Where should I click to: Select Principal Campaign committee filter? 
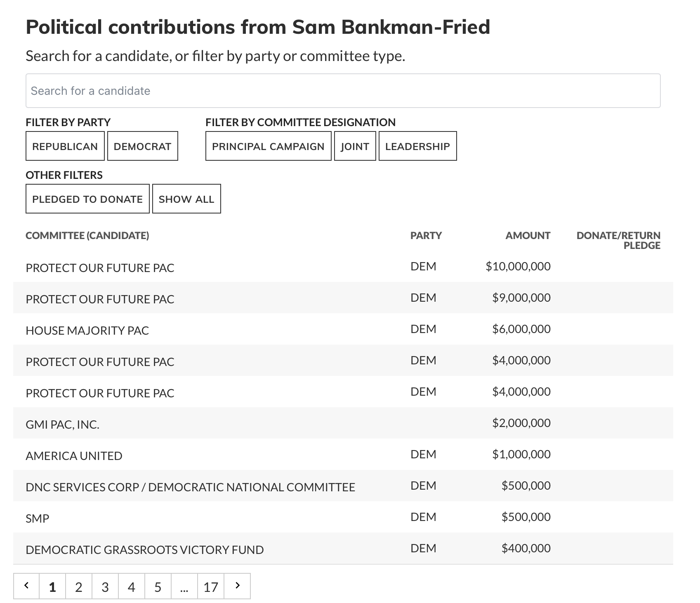[x=268, y=146]
